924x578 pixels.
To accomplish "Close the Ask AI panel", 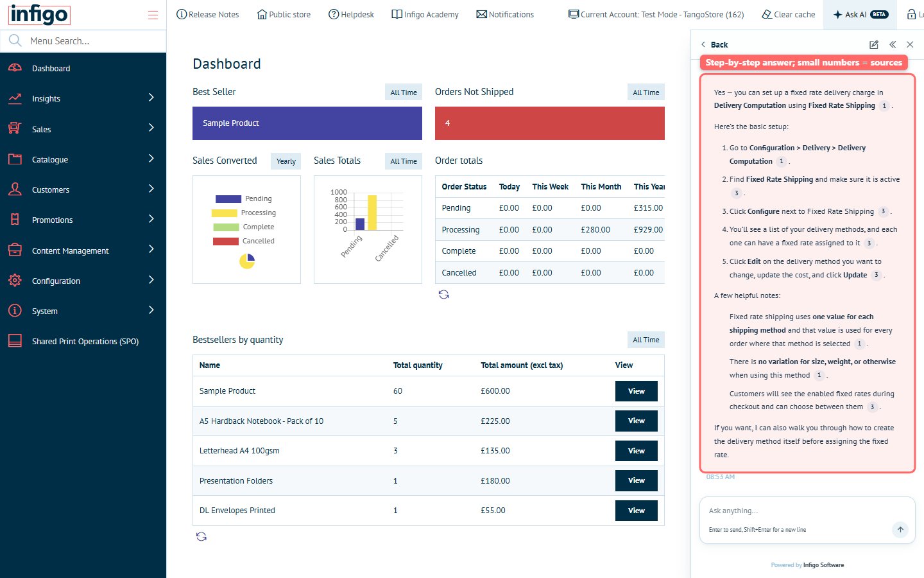I will click(x=910, y=44).
